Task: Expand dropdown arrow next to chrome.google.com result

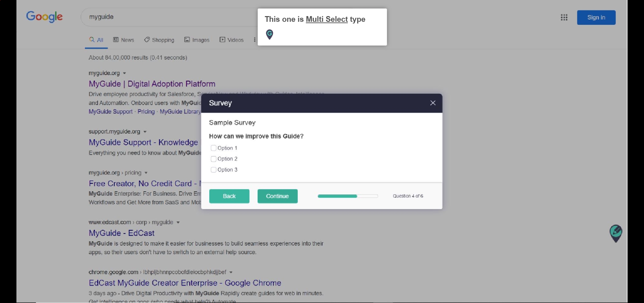Action: point(231,272)
